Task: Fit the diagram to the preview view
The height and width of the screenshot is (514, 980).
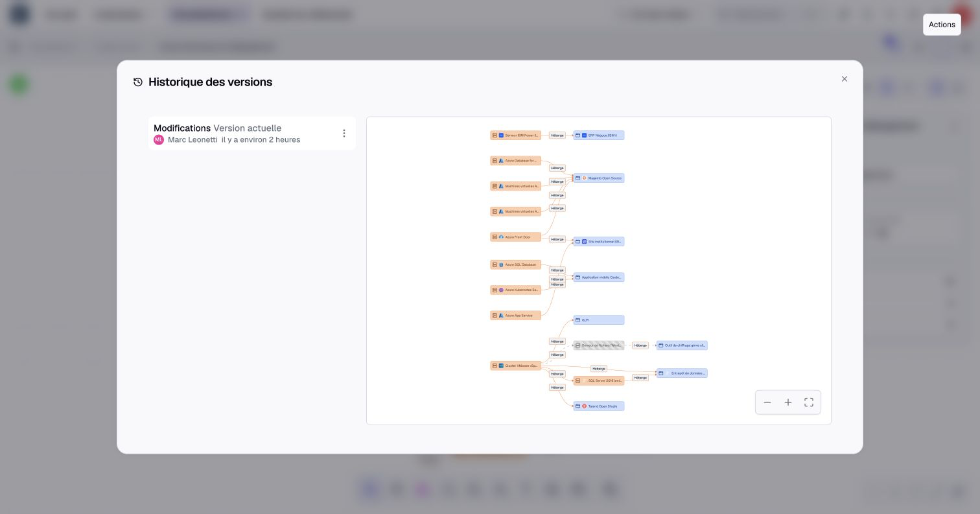Action: point(809,403)
